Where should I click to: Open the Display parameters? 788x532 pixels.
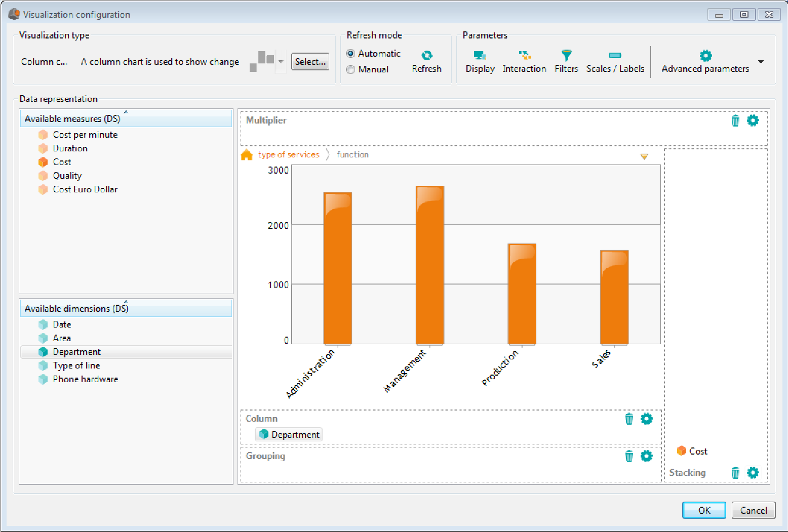point(480,62)
